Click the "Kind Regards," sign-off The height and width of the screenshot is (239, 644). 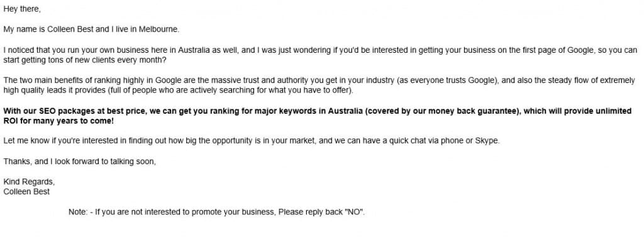[29, 182]
